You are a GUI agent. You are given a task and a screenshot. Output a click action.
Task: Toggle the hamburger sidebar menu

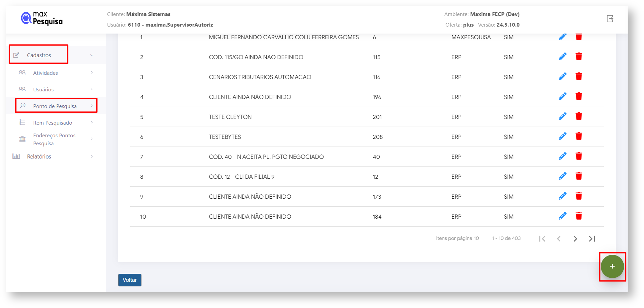[88, 19]
